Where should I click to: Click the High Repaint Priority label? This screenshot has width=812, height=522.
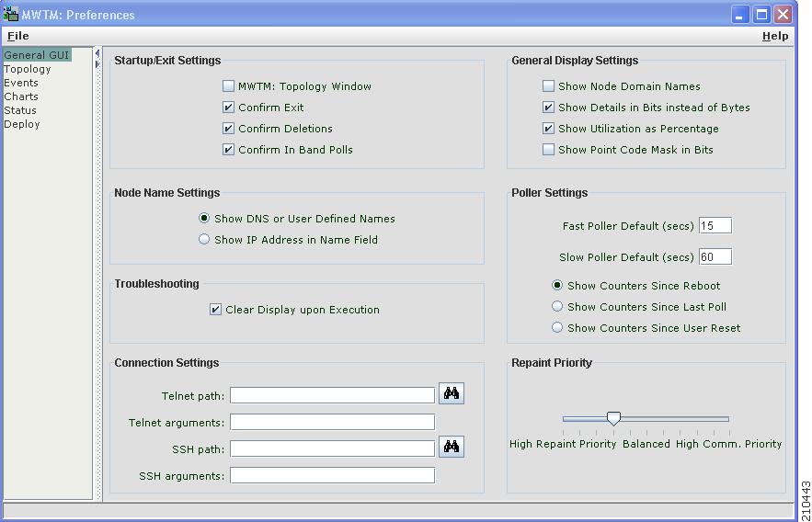(563, 444)
